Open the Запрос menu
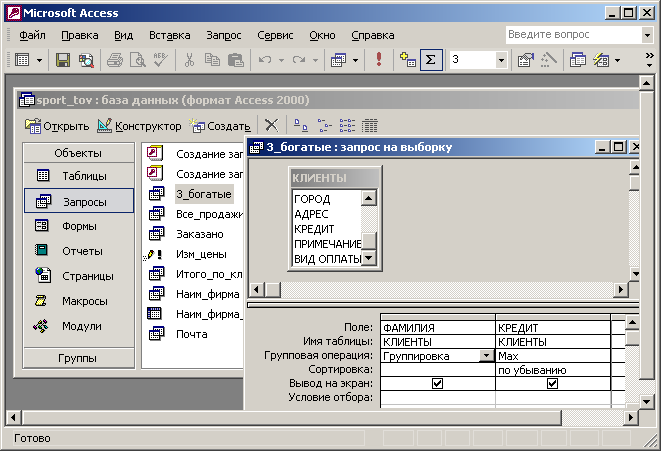661x451 pixels. [x=224, y=35]
